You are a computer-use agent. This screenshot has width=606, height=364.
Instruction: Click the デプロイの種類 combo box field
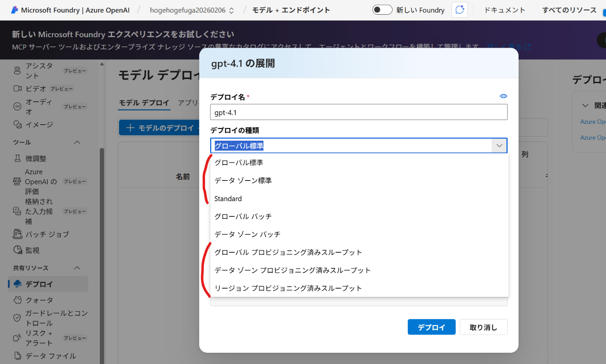(358, 146)
